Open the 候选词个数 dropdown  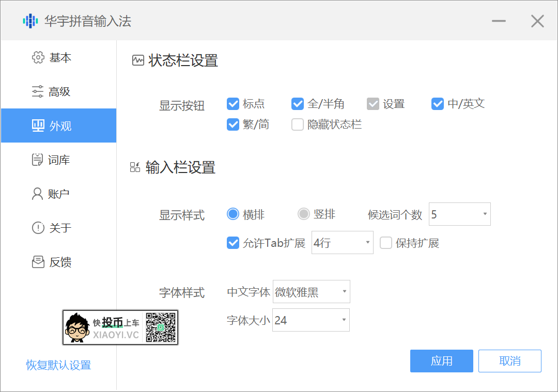click(459, 214)
